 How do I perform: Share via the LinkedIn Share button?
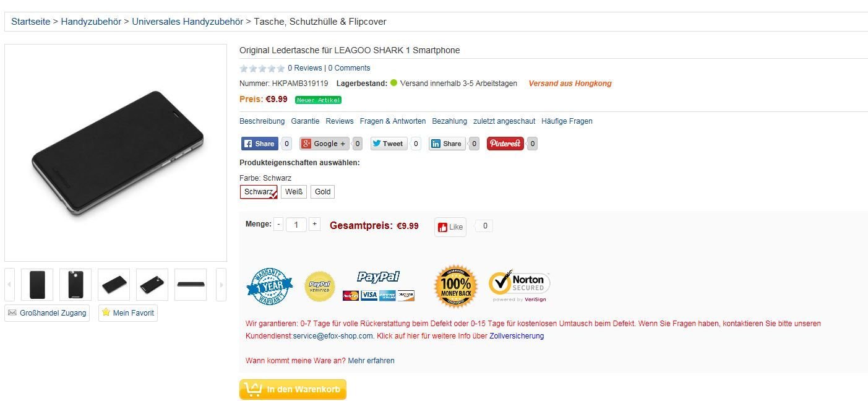pyautogui.click(x=447, y=144)
